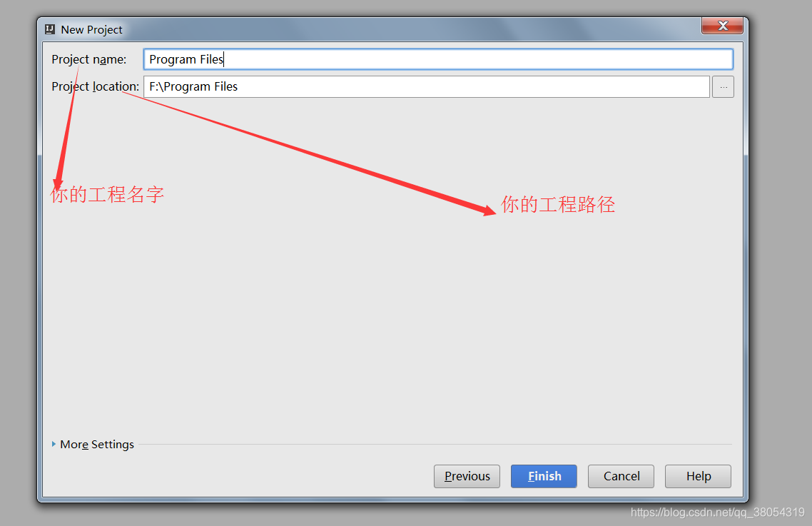The height and width of the screenshot is (526, 812).
Task: Click the red arrowhead pointing at '你的工程路径'
Action: pos(487,208)
